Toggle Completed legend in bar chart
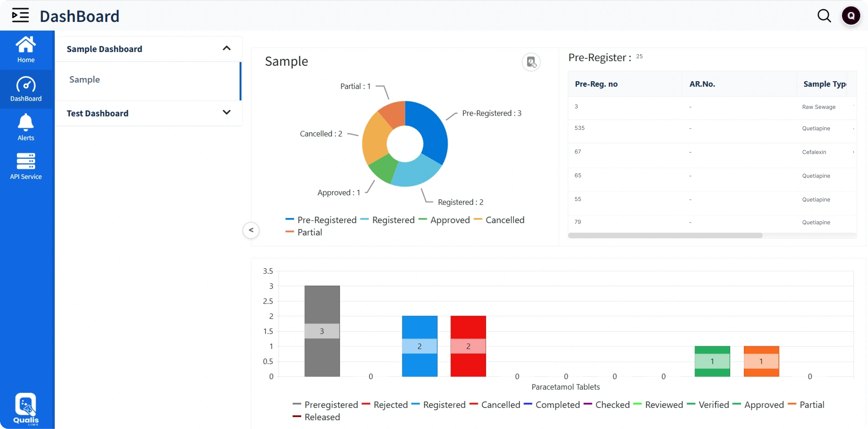This screenshot has height=429, width=868. tap(552, 404)
